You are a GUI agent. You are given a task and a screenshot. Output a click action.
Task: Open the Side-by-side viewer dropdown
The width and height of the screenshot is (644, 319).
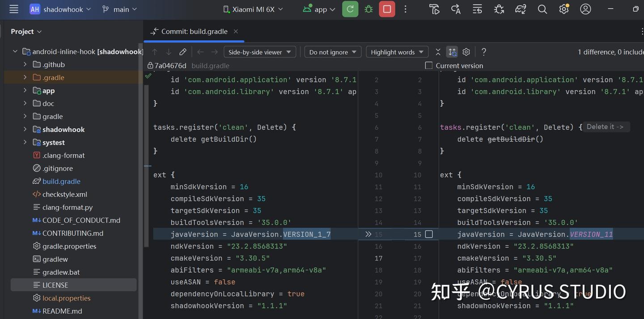point(259,52)
